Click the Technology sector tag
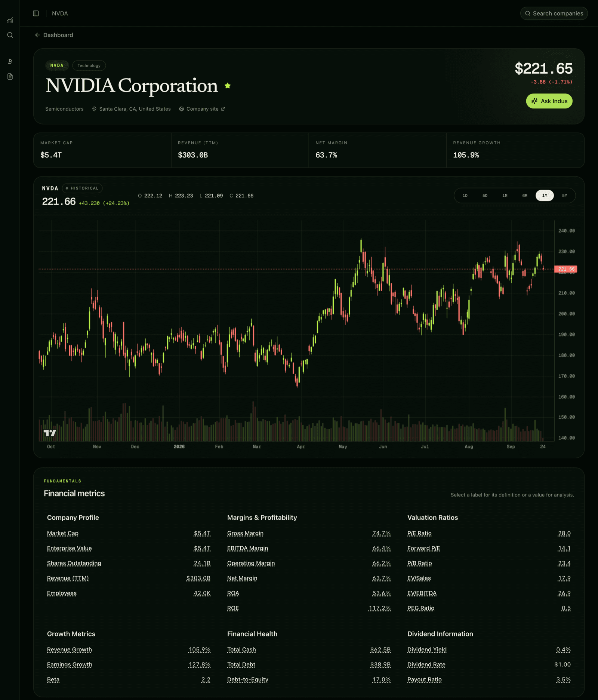 point(89,65)
